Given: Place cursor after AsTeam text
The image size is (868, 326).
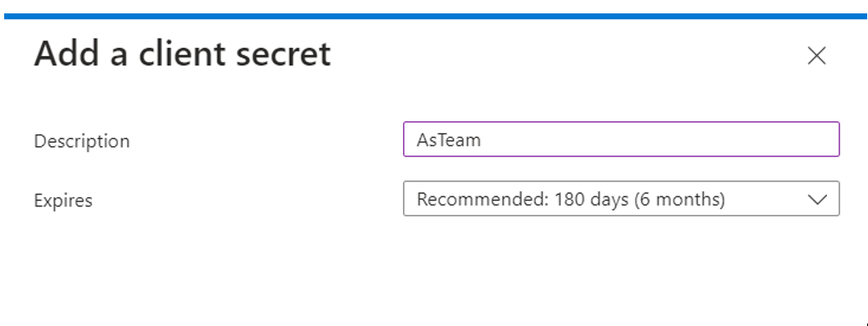Looking at the screenshot, I should (482, 140).
